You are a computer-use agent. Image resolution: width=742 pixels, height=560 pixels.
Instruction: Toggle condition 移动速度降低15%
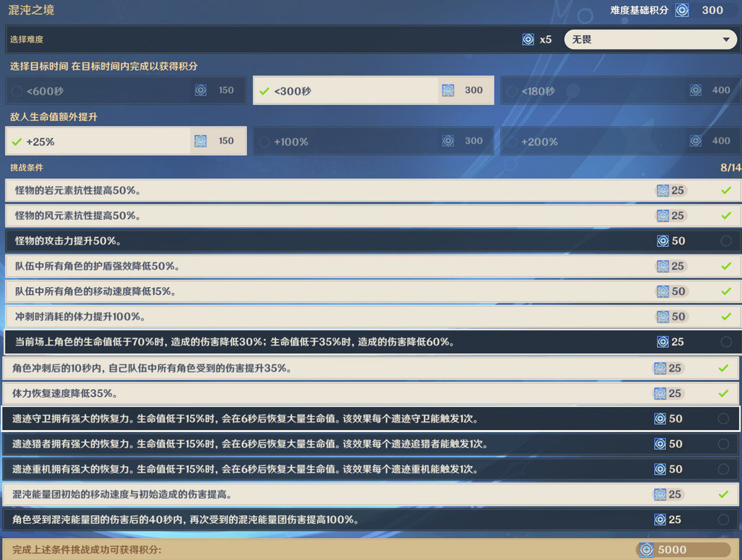click(x=373, y=291)
